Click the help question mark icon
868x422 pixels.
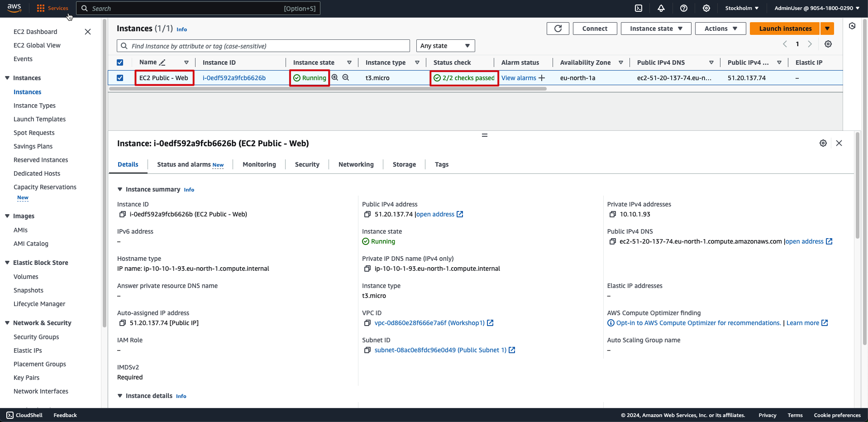pos(684,8)
